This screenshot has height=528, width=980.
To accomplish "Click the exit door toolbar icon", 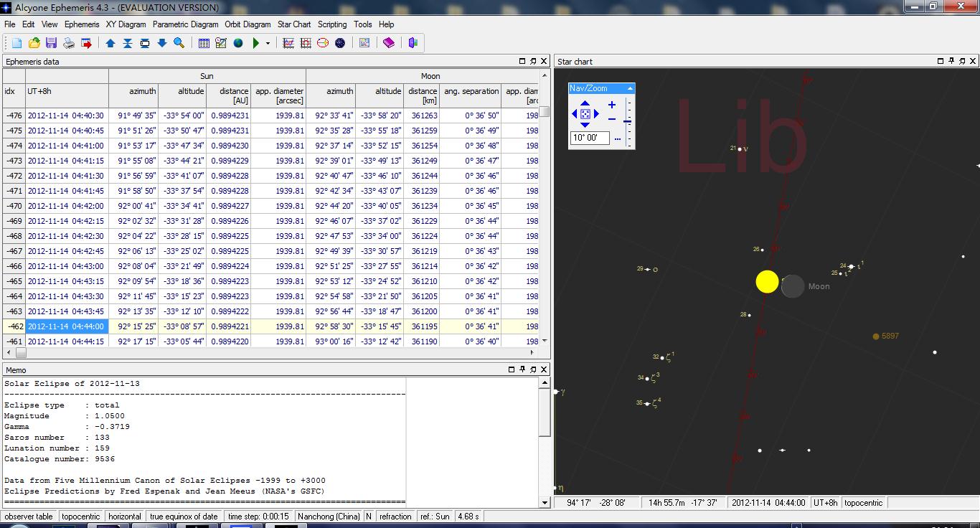I will (413, 43).
